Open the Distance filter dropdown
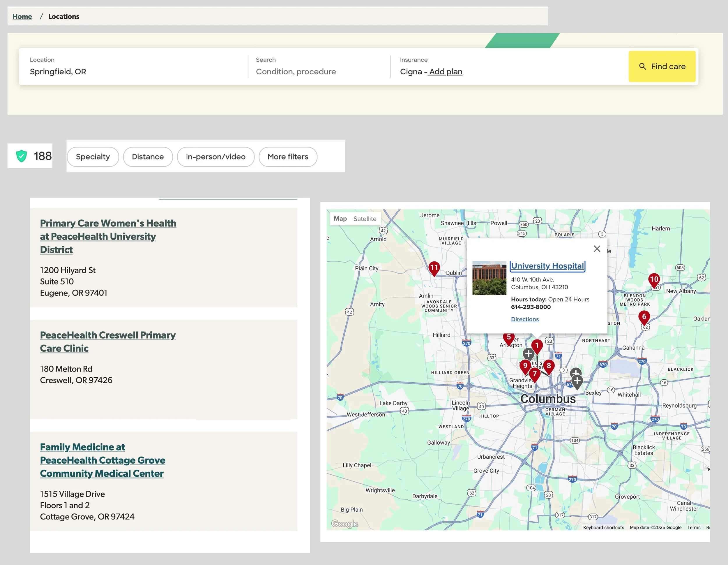Viewport: 728px width, 565px height. click(148, 157)
